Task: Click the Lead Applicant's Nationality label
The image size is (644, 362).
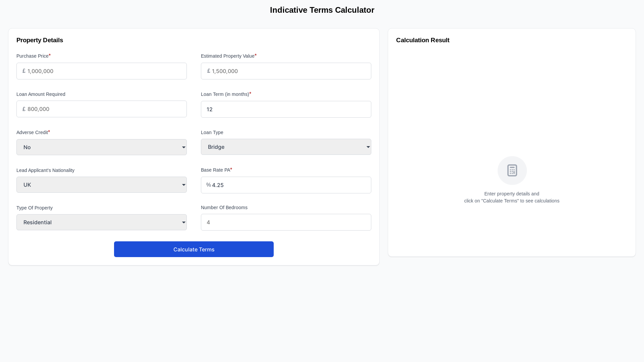Action: tap(45, 170)
